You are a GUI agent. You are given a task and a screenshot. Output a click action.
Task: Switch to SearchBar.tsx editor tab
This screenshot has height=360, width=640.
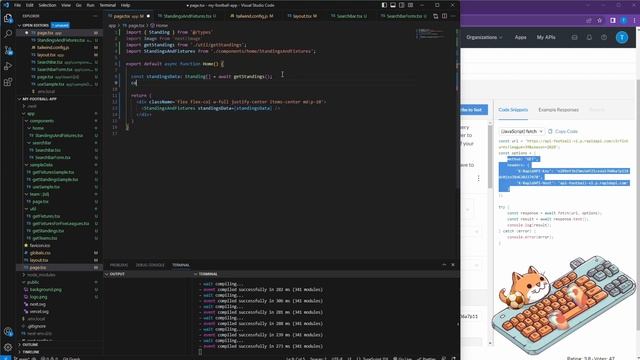click(x=349, y=16)
